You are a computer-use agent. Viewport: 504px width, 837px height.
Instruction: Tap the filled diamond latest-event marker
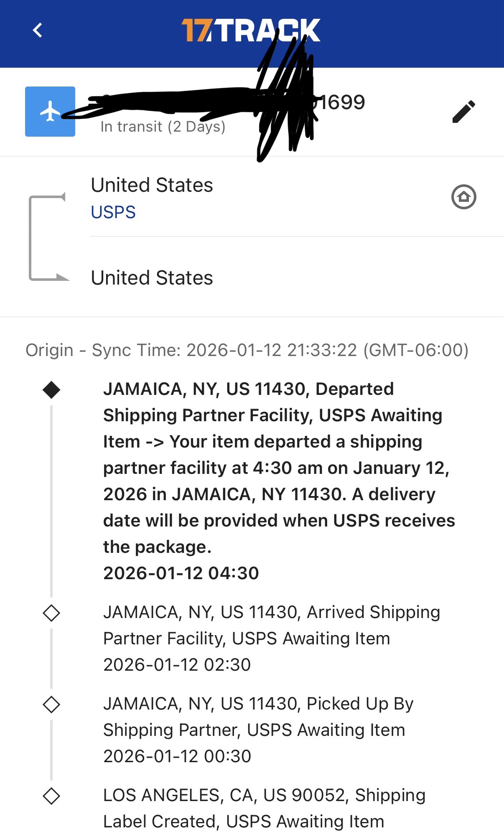[51, 390]
